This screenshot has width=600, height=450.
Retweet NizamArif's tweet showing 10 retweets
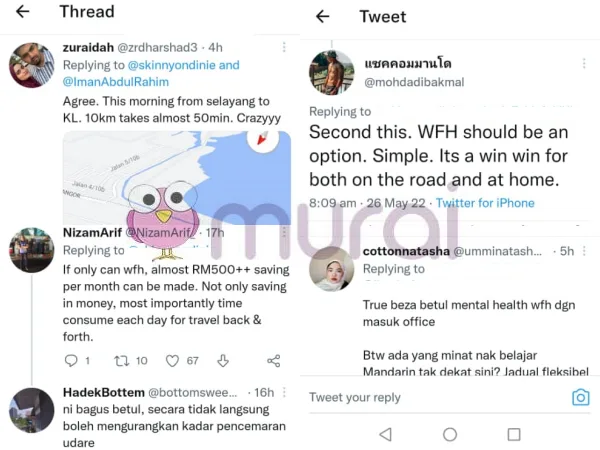click(x=122, y=360)
